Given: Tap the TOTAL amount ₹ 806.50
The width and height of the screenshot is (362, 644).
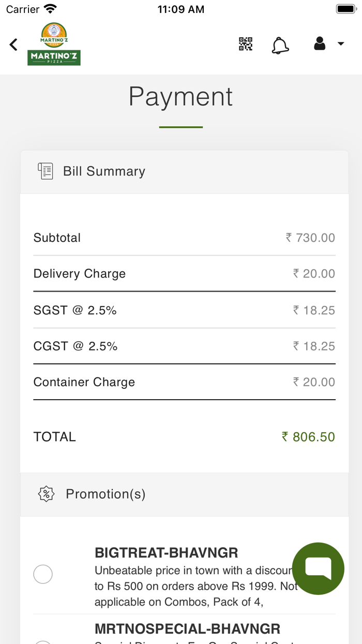Looking at the screenshot, I should (x=308, y=437).
